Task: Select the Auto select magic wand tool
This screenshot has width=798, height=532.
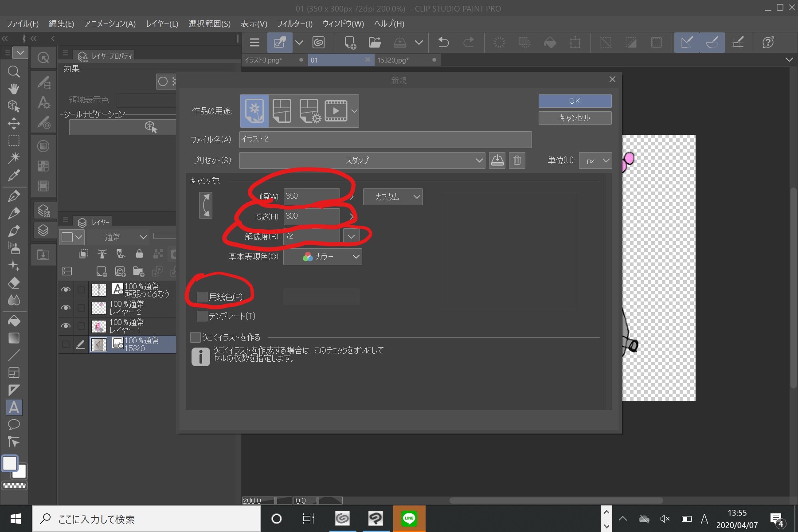Action: tap(14, 158)
